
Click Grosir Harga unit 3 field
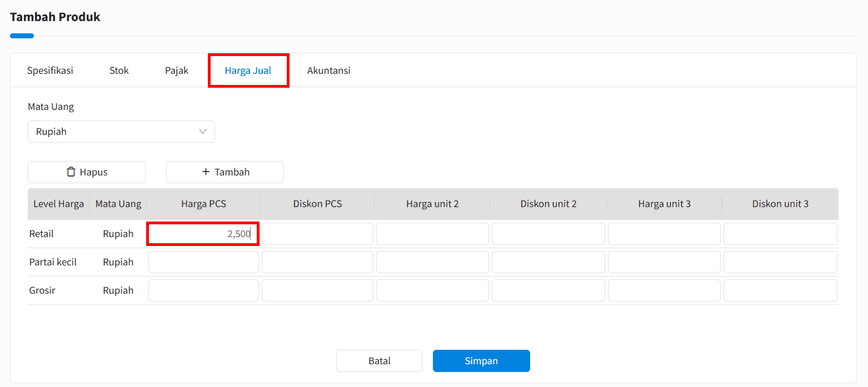pyautogui.click(x=664, y=290)
